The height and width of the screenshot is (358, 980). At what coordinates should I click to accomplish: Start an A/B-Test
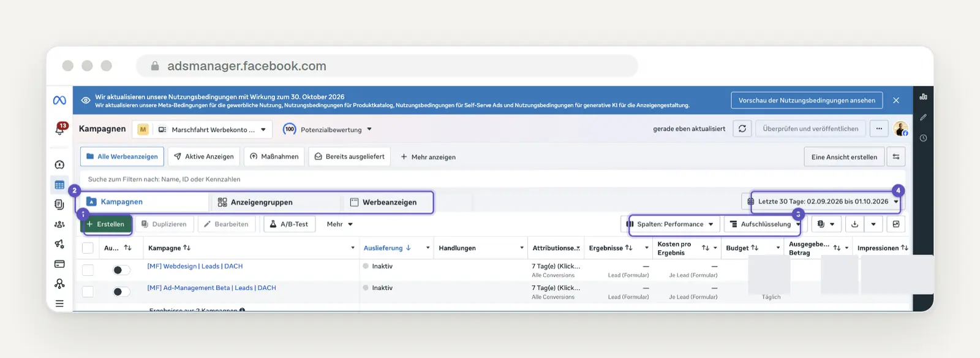coord(290,224)
